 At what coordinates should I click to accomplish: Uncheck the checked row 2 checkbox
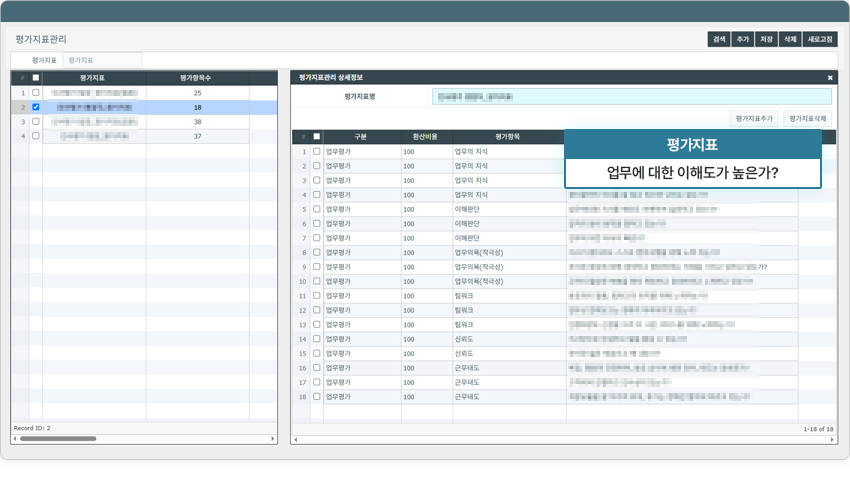36,107
